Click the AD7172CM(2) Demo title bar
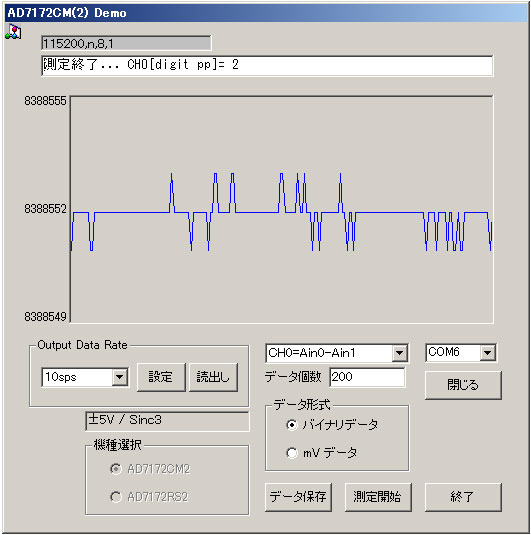This screenshot has width=531, height=535. 266,13
